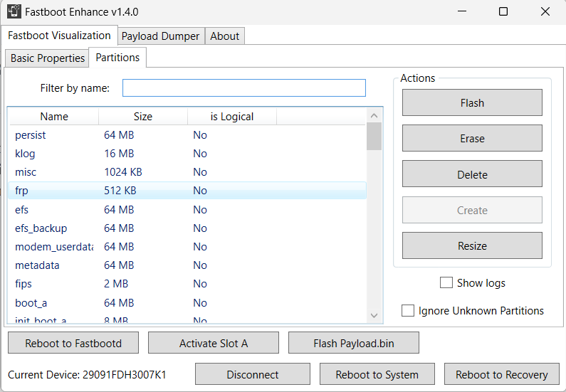The height and width of the screenshot is (392, 566).
Task: Switch to Basic Properties tab
Action: click(47, 58)
